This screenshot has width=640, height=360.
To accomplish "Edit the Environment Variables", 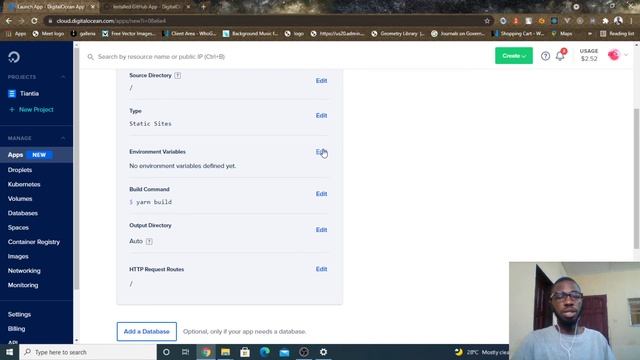I will [321, 152].
